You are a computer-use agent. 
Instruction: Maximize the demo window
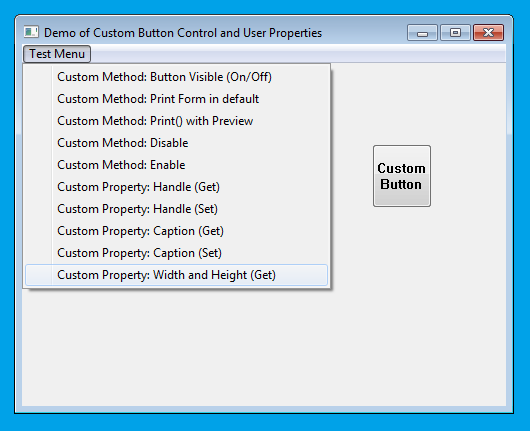(455, 33)
